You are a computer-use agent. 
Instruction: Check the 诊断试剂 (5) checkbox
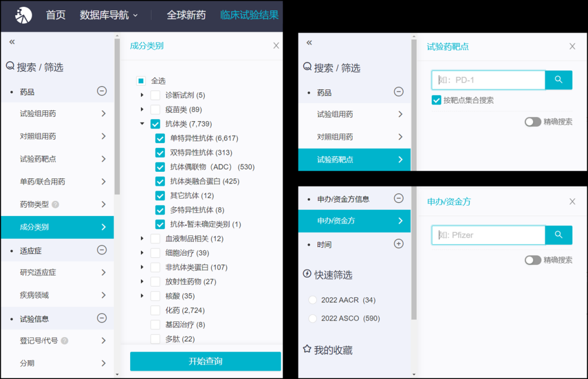point(155,95)
